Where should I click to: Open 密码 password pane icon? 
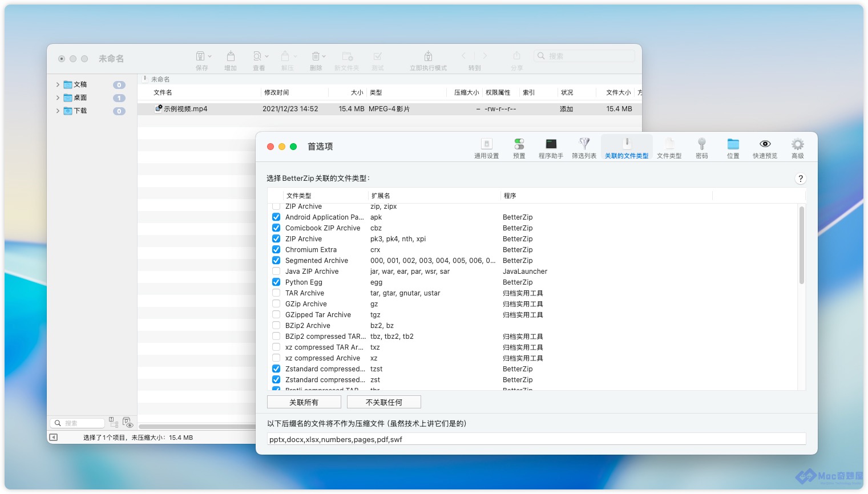tap(702, 144)
